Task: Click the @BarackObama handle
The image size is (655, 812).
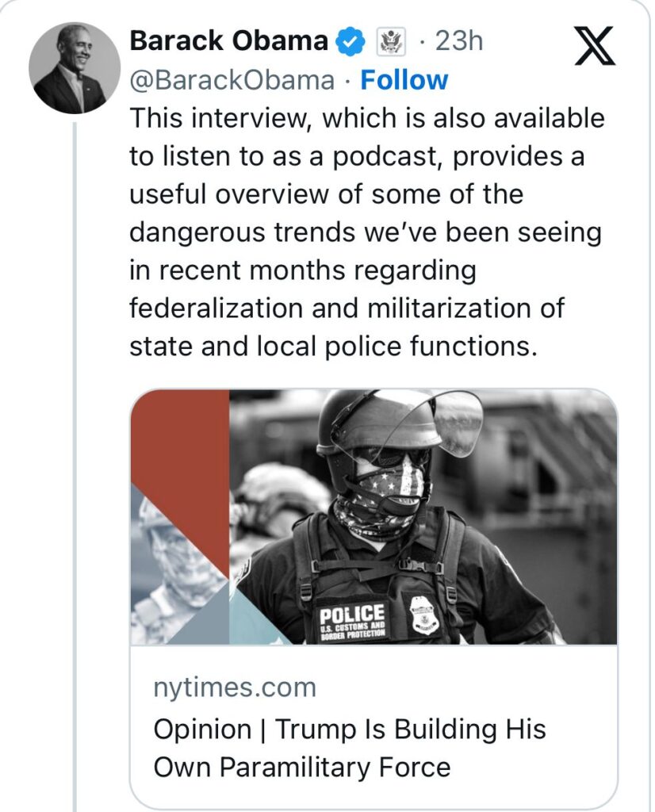Action: point(232,80)
